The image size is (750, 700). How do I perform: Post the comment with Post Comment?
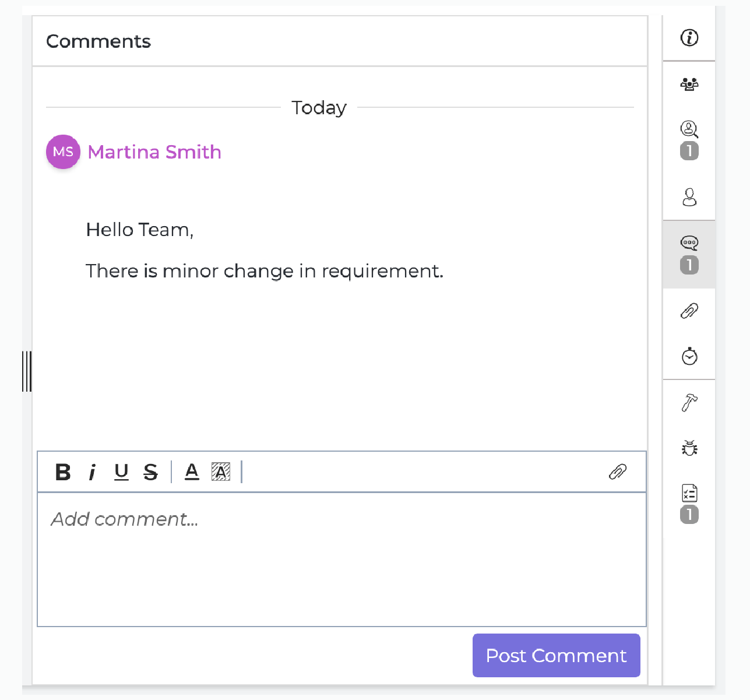point(557,656)
